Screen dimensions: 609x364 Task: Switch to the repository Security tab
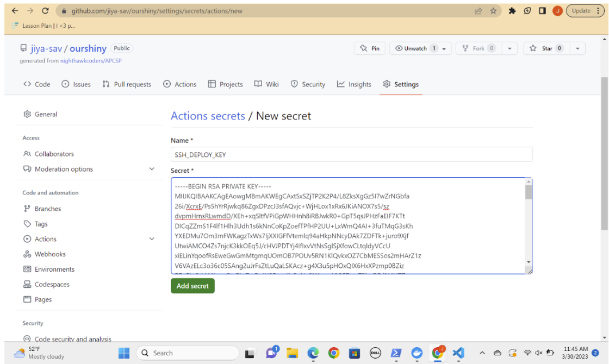pyautogui.click(x=308, y=84)
